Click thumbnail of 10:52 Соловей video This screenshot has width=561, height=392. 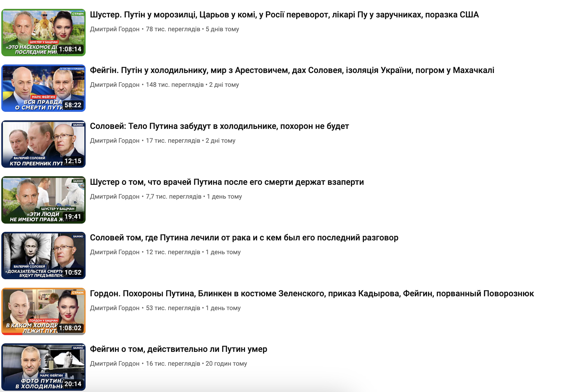point(43,256)
